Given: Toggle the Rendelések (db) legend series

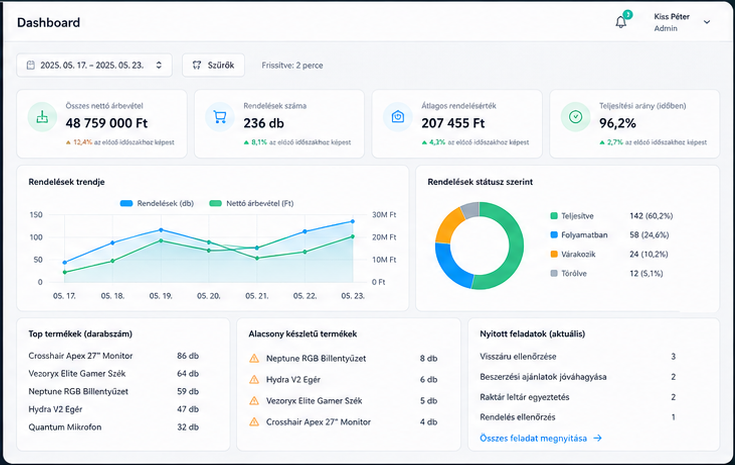Looking at the screenshot, I should pos(157,203).
